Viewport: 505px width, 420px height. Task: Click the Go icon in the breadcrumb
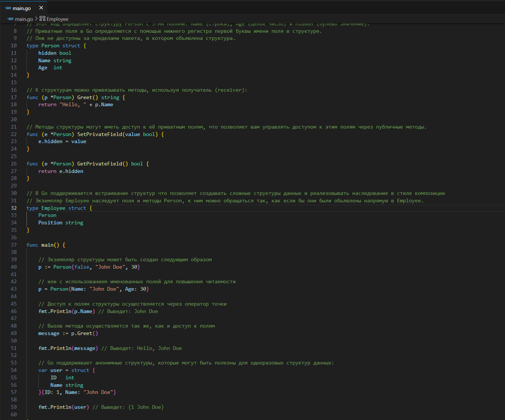coord(10,19)
